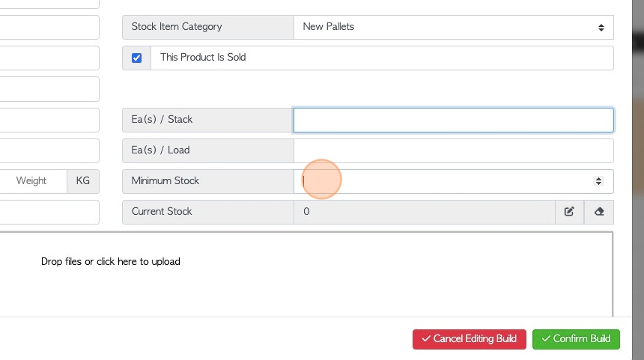Confirm Build with the green button
Image resolution: width=644 pixels, height=360 pixels.
click(576, 339)
